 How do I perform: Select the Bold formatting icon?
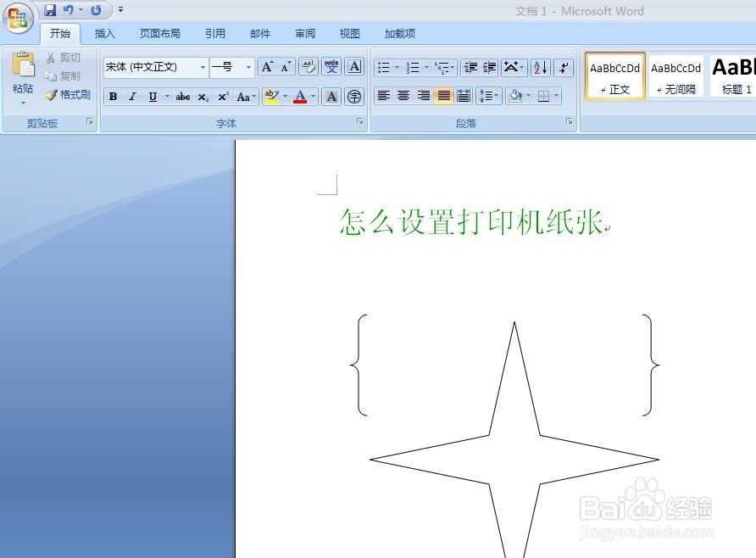point(113,96)
